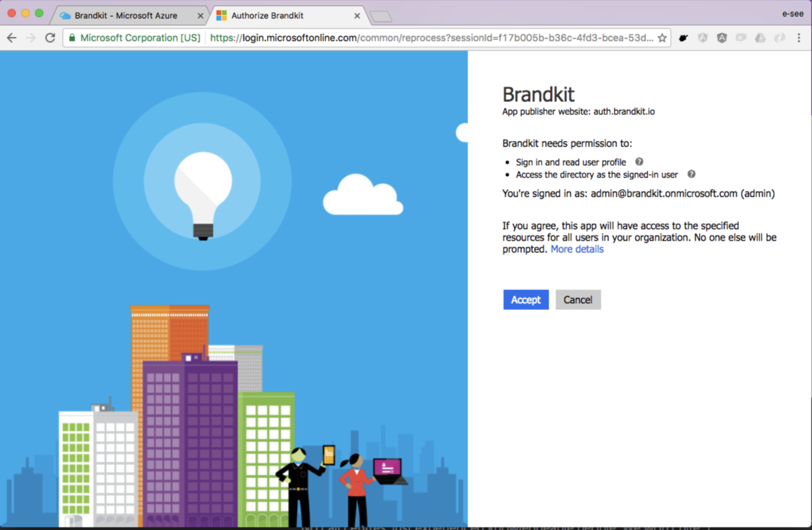Click the auth.brandkit.io publisher website text
The image size is (812, 530).
(x=624, y=112)
